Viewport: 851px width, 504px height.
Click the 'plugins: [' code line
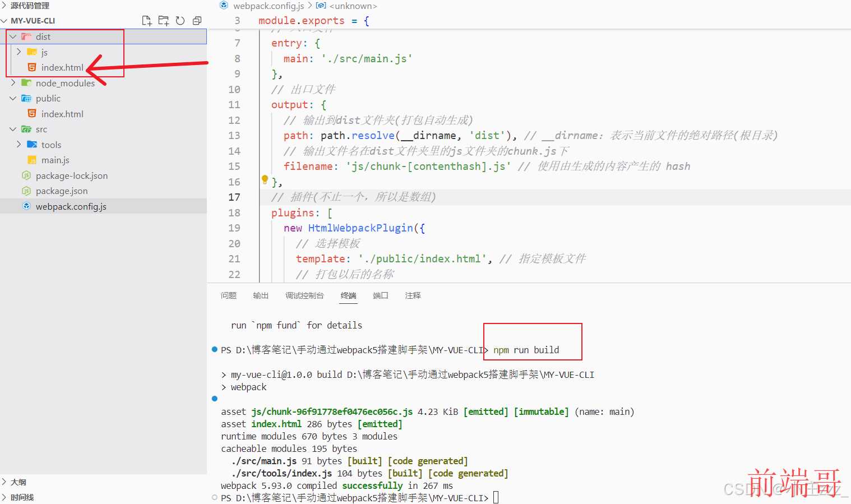click(x=302, y=212)
